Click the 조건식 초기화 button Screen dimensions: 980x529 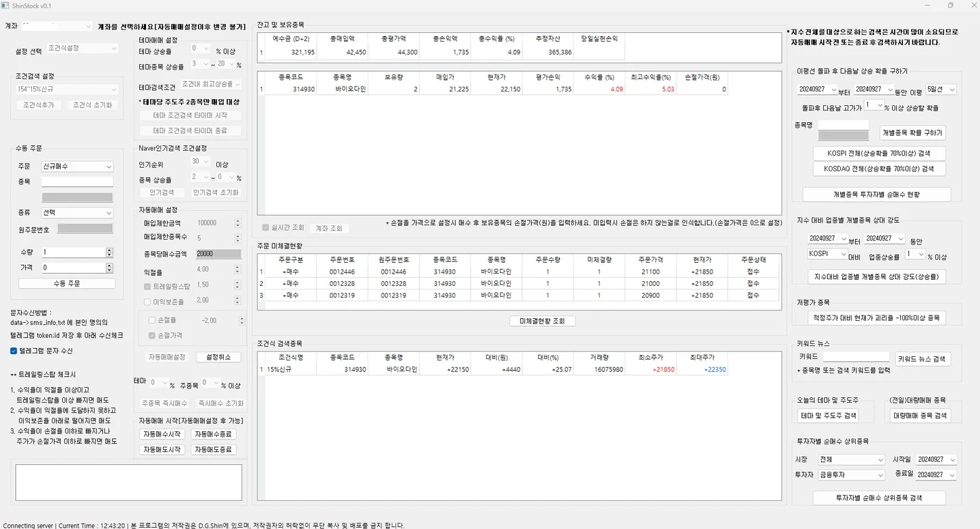click(x=93, y=105)
